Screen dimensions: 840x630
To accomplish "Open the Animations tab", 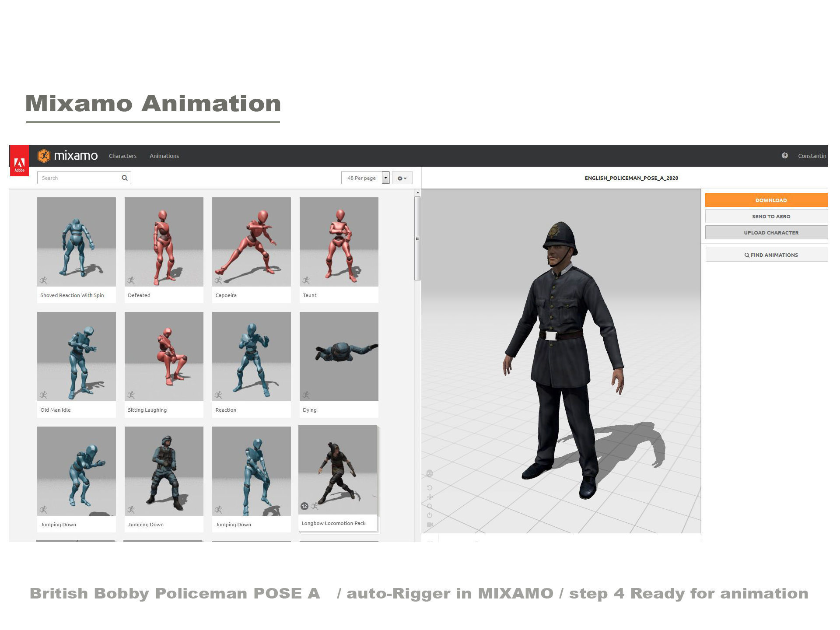I will tap(164, 156).
